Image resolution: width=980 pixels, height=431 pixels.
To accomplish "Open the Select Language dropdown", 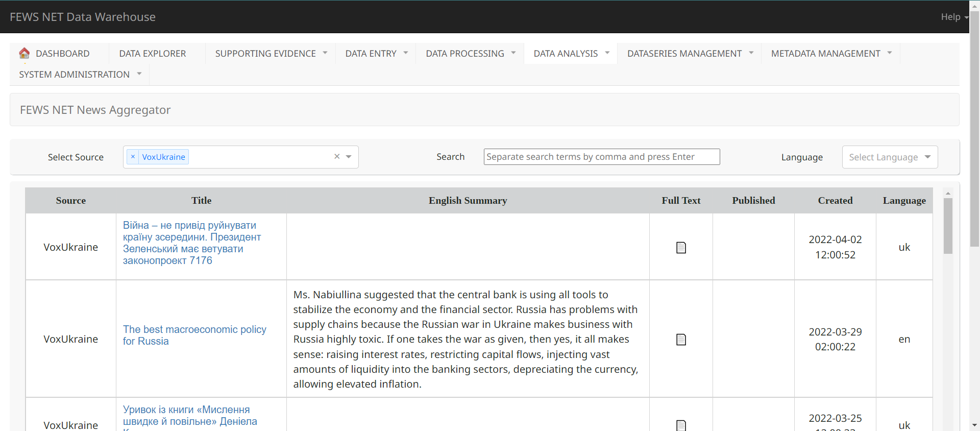I will (x=889, y=157).
